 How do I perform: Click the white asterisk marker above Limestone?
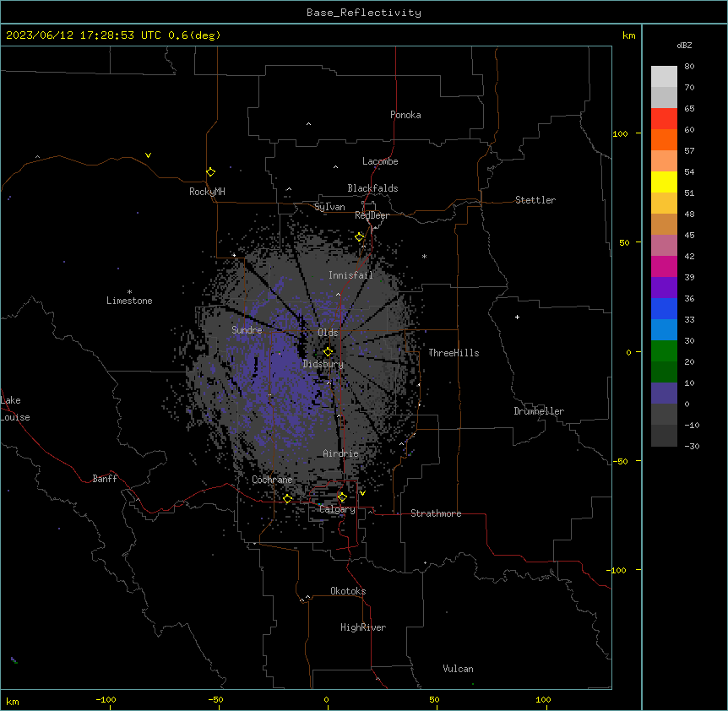click(129, 292)
